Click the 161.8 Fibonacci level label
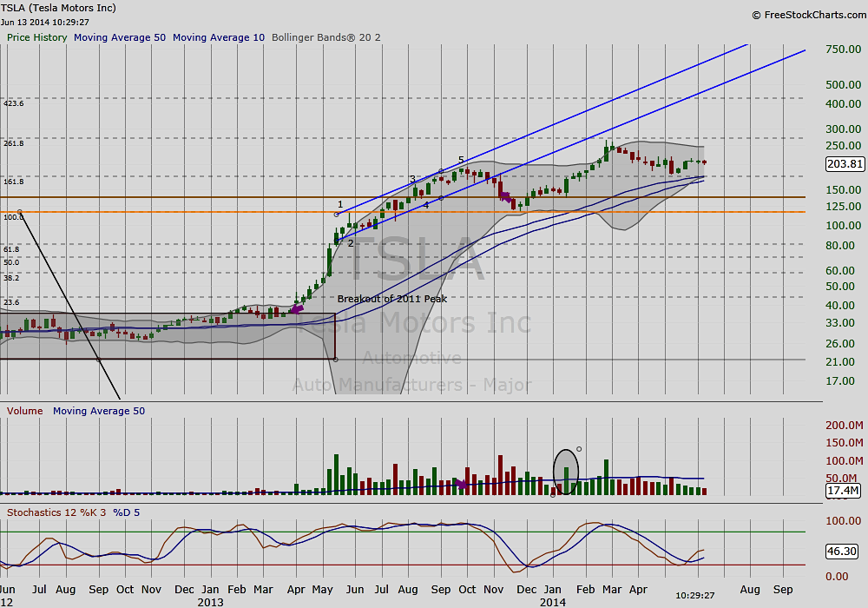This screenshot has width=868, height=608. coord(13,182)
